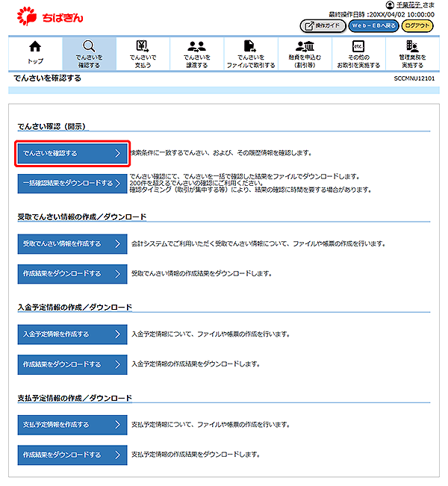Image resolution: width=448 pixels, height=486 pixels.
Task: Click 支払予定情報の作成／ダウンロード heading
Action: (75, 398)
